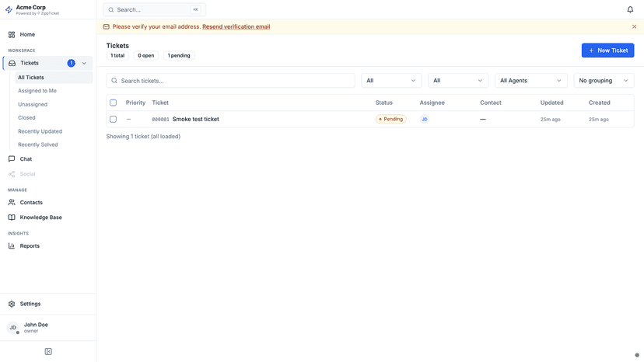This screenshot has height=362, width=644.
Task: Click the Updated column header
Action: coord(551,103)
